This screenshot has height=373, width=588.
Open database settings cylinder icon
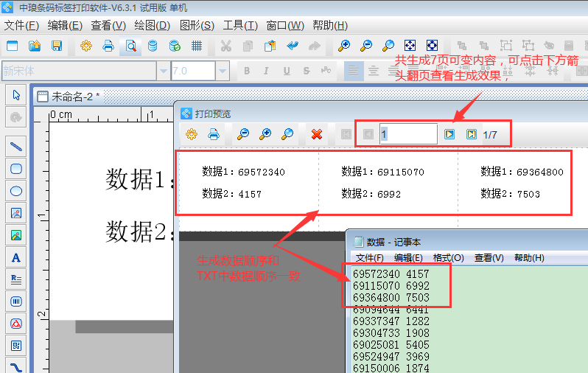(x=153, y=46)
